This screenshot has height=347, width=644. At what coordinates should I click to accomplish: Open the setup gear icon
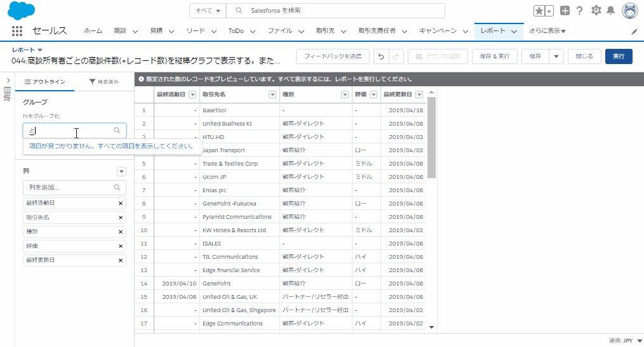[596, 11]
